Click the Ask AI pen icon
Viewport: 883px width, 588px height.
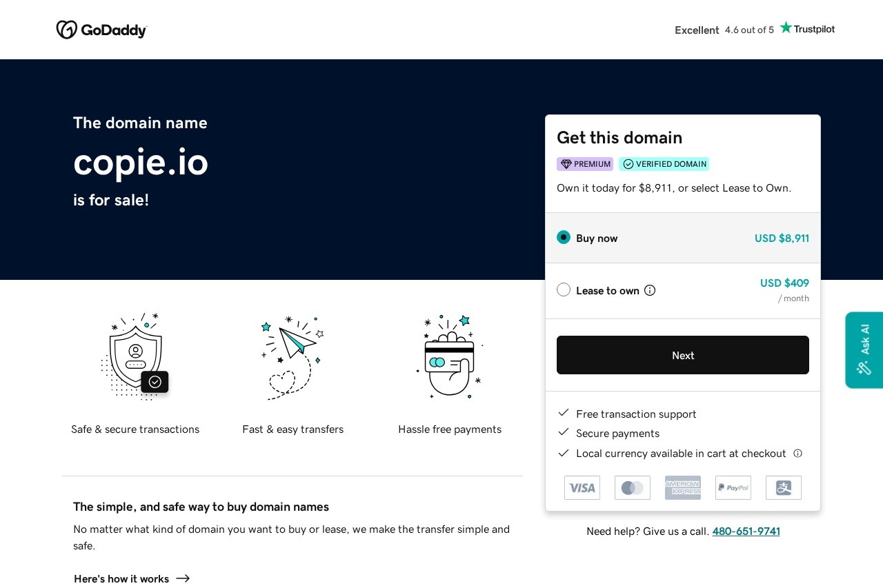(863, 368)
